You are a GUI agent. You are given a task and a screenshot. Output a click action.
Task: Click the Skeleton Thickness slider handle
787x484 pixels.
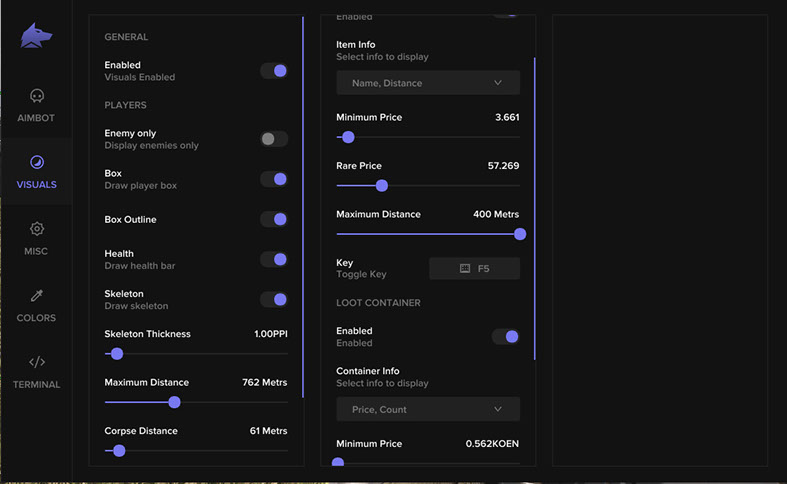(x=117, y=354)
